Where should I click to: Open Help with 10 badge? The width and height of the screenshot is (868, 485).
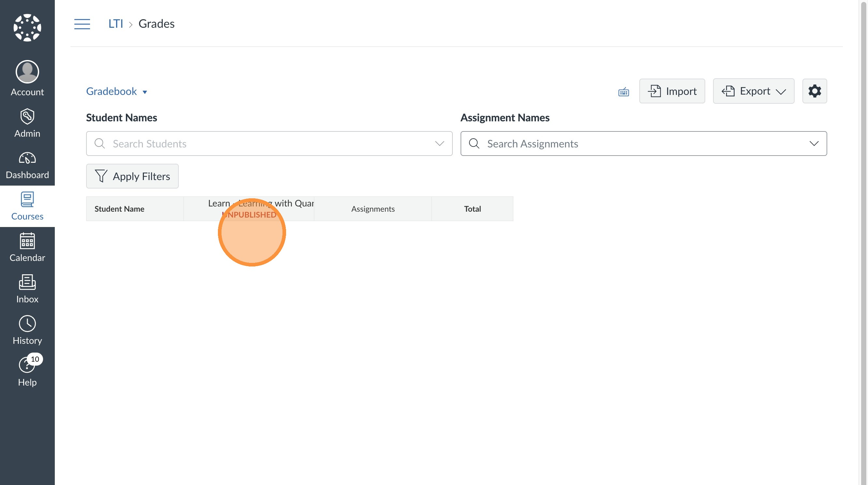pos(27,365)
